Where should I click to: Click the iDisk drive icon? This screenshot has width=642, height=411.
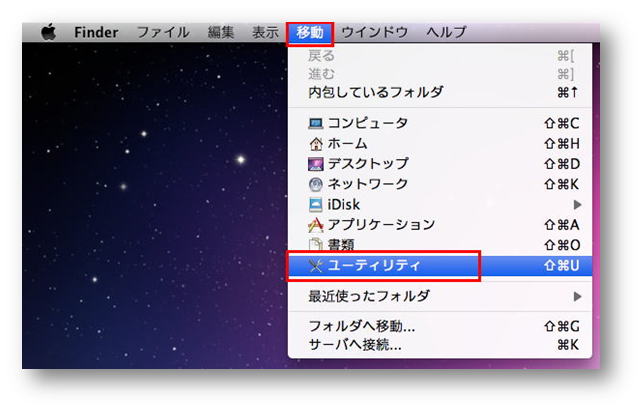315,205
